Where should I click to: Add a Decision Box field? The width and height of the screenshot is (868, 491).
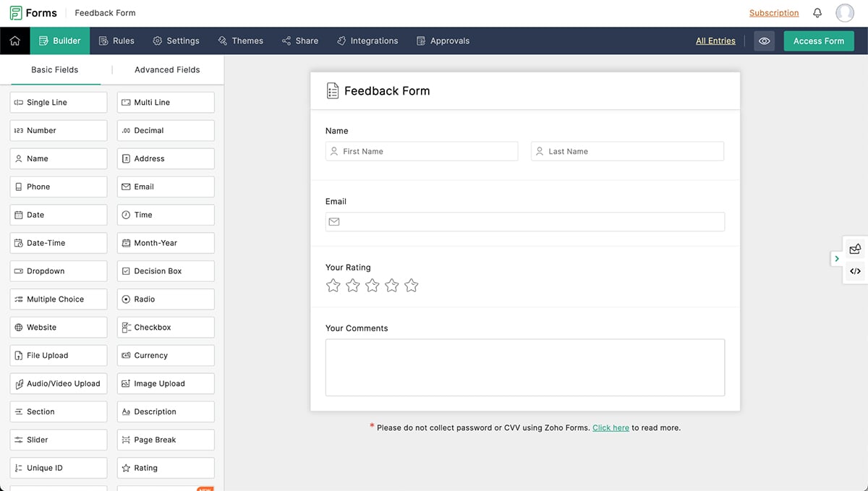coord(166,271)
